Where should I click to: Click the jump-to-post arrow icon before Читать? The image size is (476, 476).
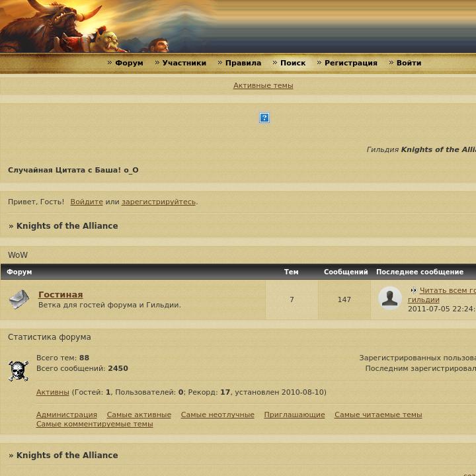[413, 290]
